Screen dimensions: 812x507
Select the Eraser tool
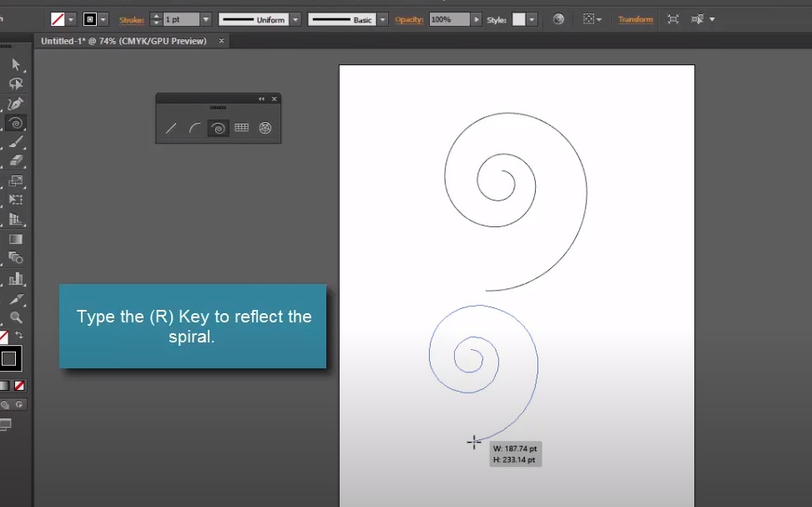pyautogui.click(x=16, y=160)
